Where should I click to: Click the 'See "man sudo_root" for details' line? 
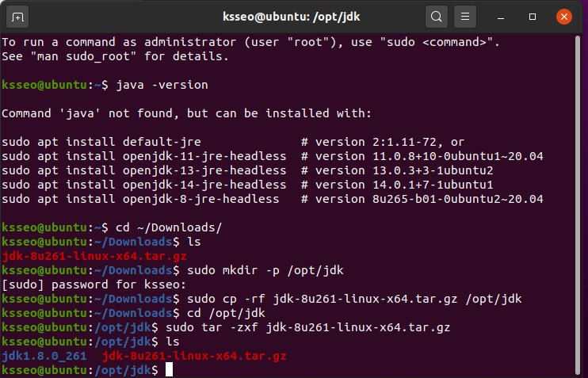116,56
